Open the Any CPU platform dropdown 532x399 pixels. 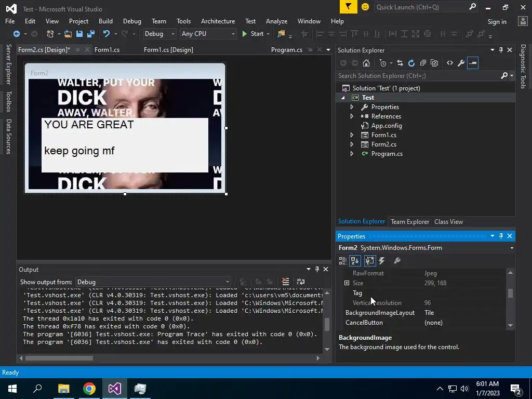(x=208, y=34)
